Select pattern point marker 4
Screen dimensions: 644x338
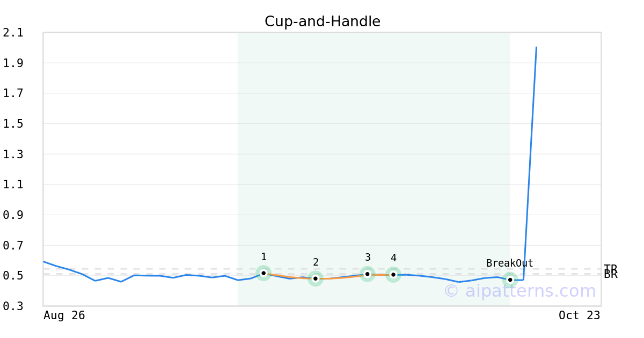point(393,275)
